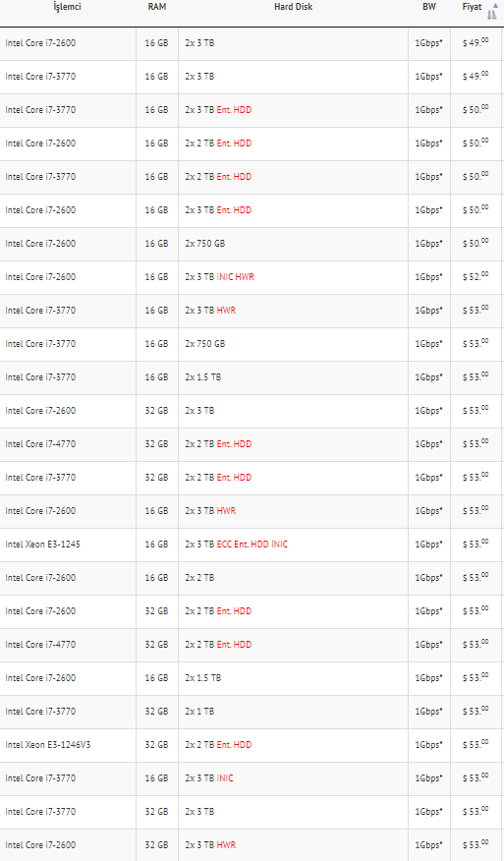
Task: Sort table by BW column header
Action: pos(429,7)
